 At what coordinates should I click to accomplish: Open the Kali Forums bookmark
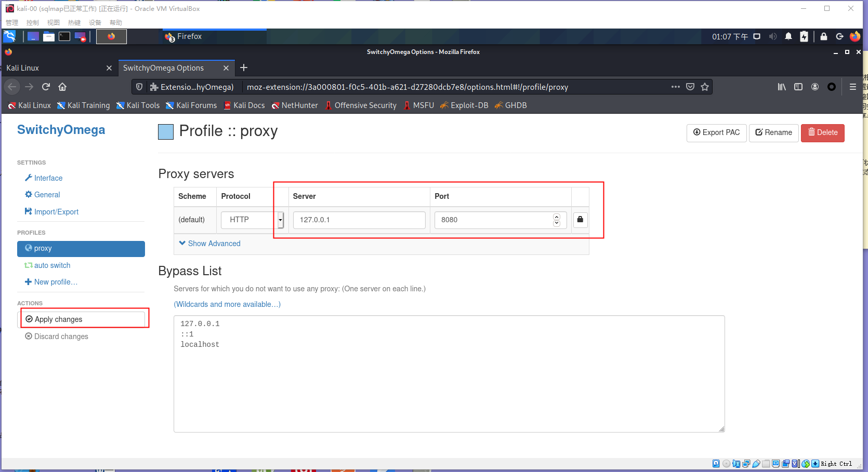coord(191,105)
